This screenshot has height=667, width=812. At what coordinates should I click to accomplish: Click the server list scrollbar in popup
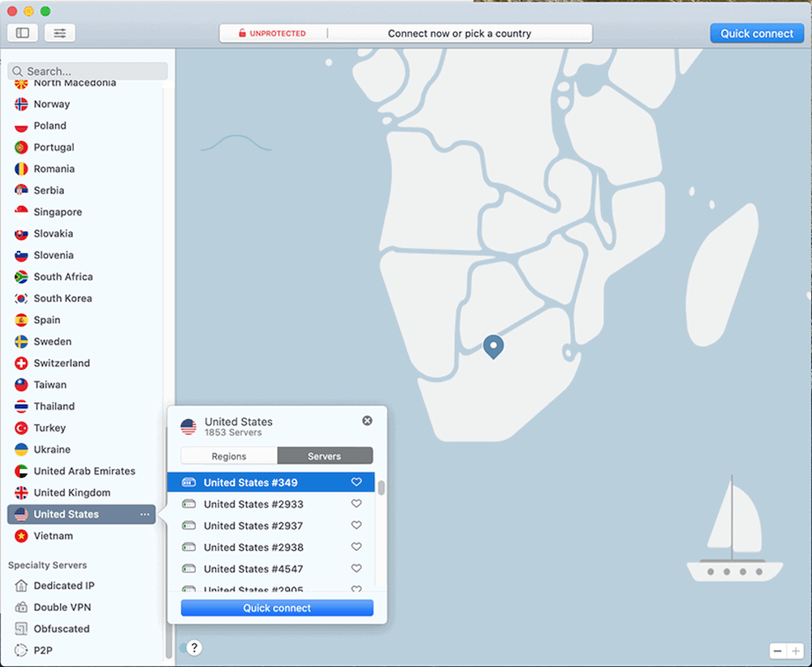click(381, 488)
